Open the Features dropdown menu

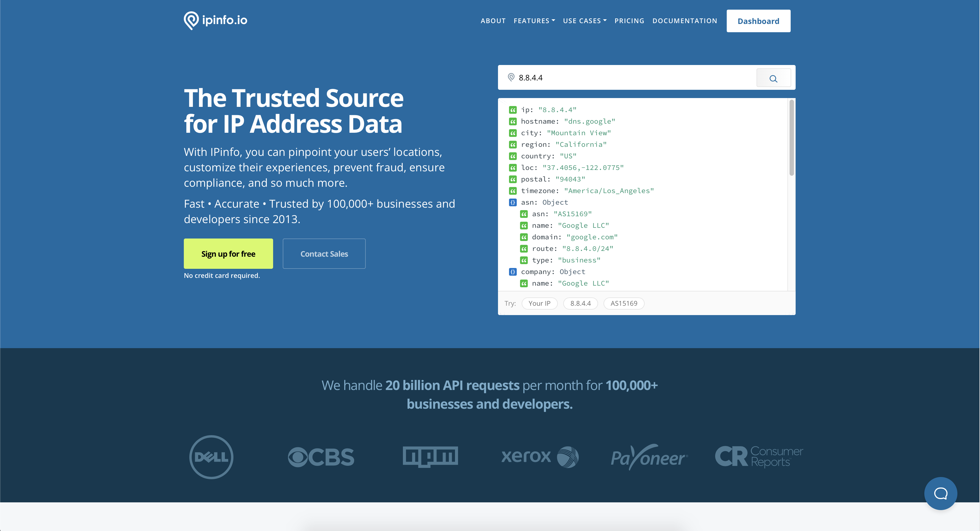click(534, 21)
